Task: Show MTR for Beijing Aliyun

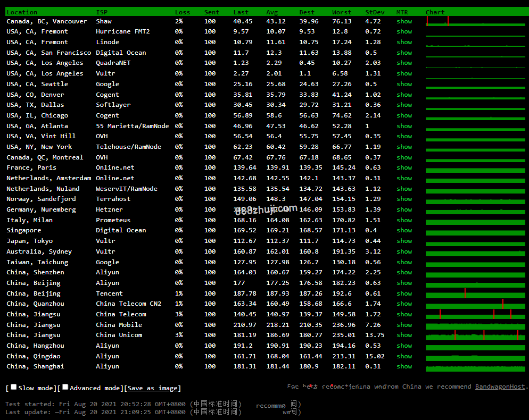Action: (x=404, y=283)
